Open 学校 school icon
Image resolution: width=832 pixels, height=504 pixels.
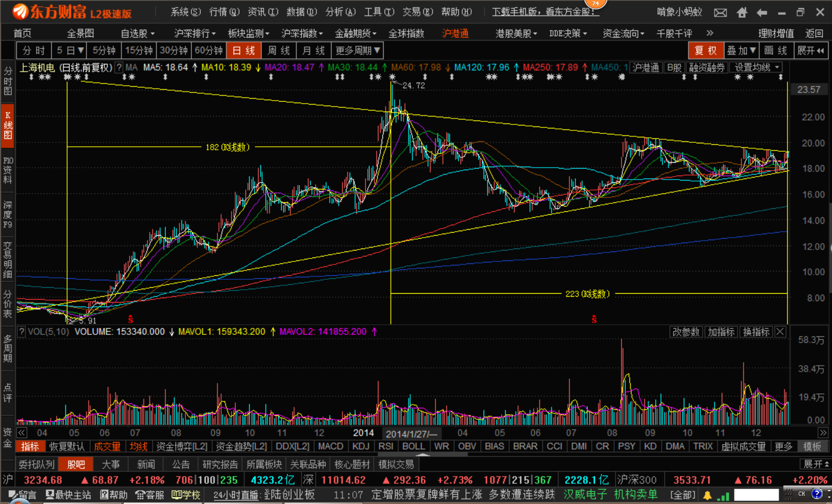point(186,495)
